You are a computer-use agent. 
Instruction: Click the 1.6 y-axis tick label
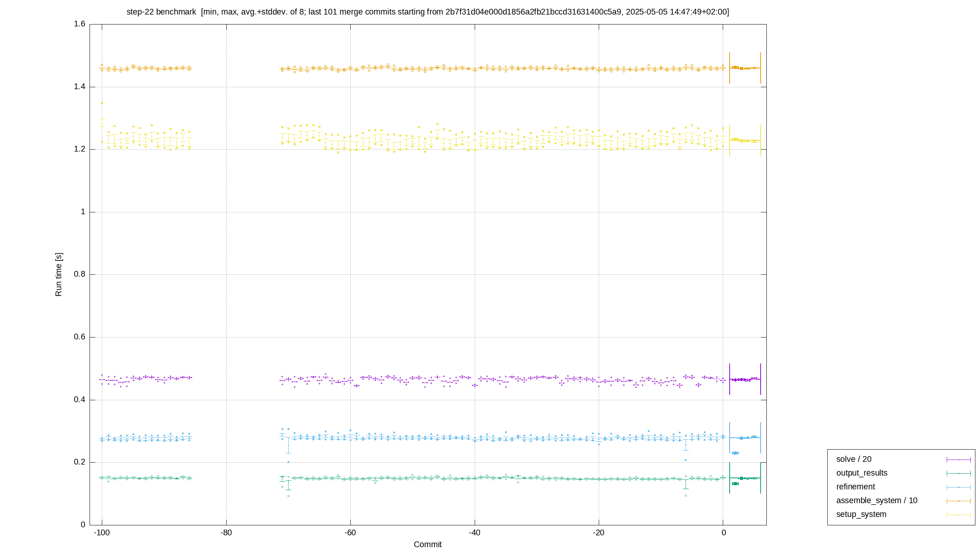(x=80, y=24)
